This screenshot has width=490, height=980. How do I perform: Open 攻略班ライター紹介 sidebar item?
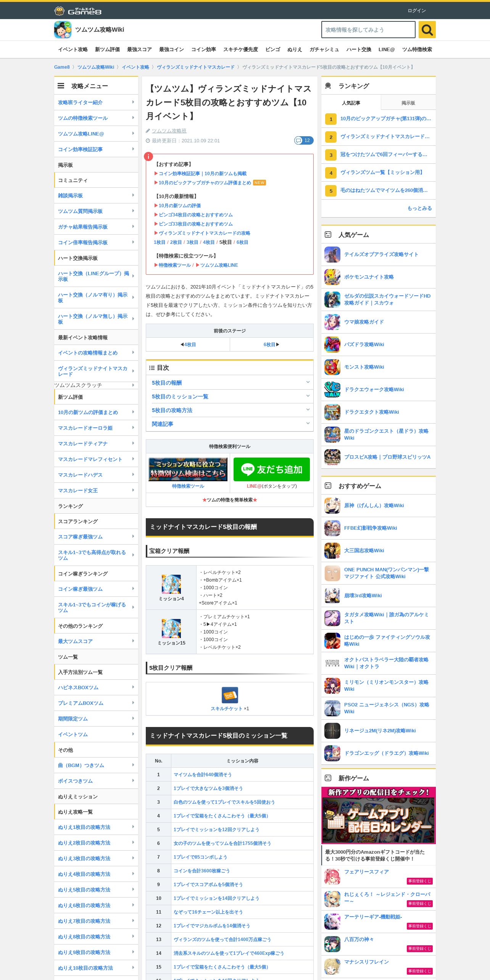click(x=96, y=102)
